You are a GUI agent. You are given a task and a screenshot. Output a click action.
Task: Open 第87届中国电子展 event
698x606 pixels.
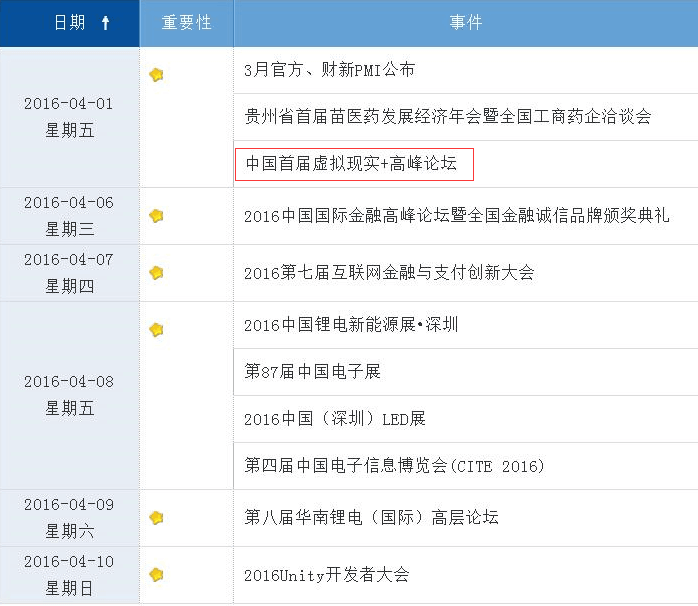pos(312,372)
